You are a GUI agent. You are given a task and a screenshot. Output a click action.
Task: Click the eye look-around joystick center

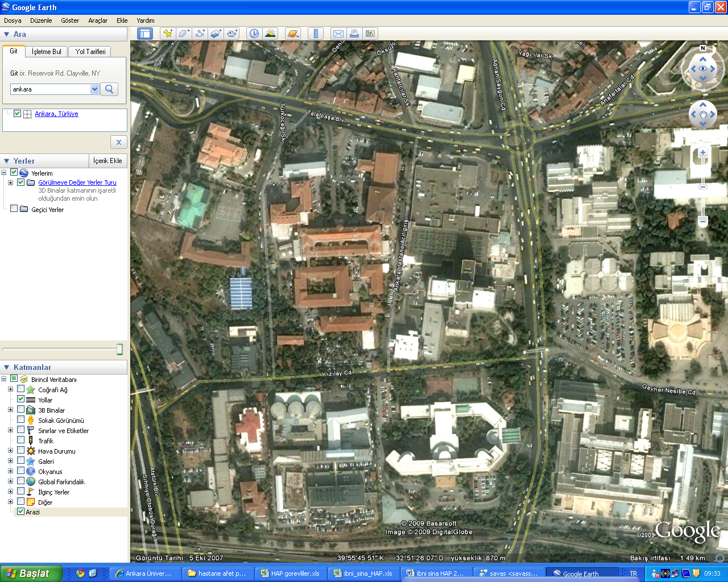(x=703, y=69)
